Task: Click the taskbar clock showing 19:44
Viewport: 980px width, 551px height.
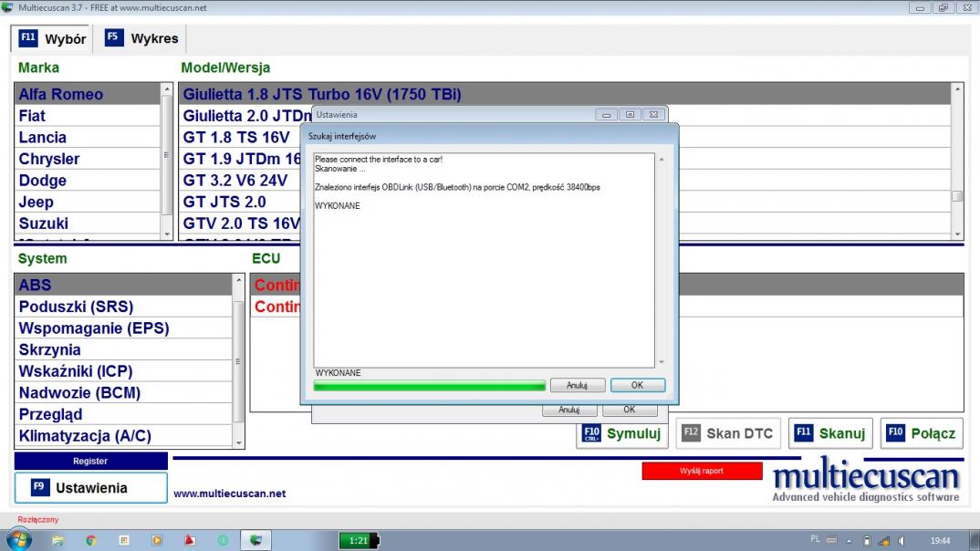Action: (940, 541)
